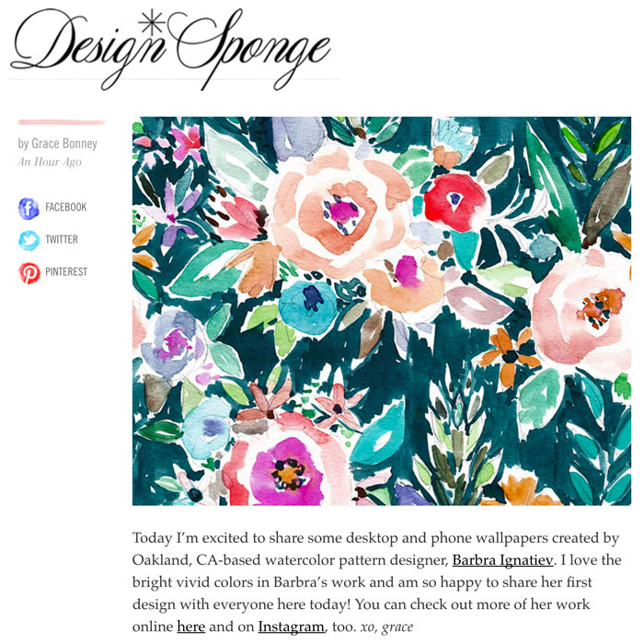
Task: Click the Facebook watercolor icon
Action: click(29, 208)
